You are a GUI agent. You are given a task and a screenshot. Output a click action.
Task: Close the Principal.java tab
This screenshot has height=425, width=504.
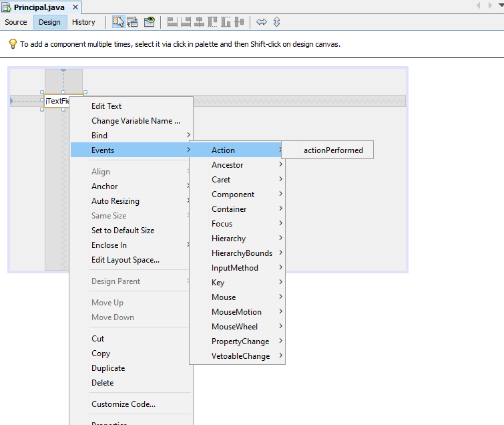point(75,7)
